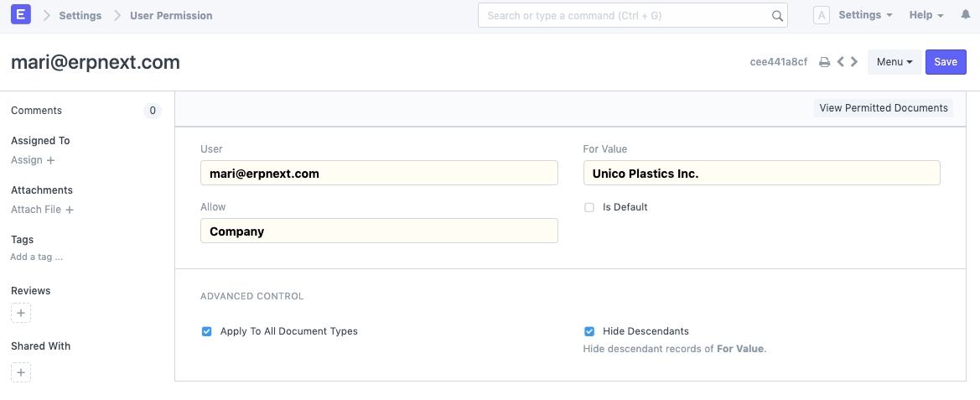Screen dimensions: 980x400
Task: Open the Menu dropdown button
Action: tap(894, 62)
